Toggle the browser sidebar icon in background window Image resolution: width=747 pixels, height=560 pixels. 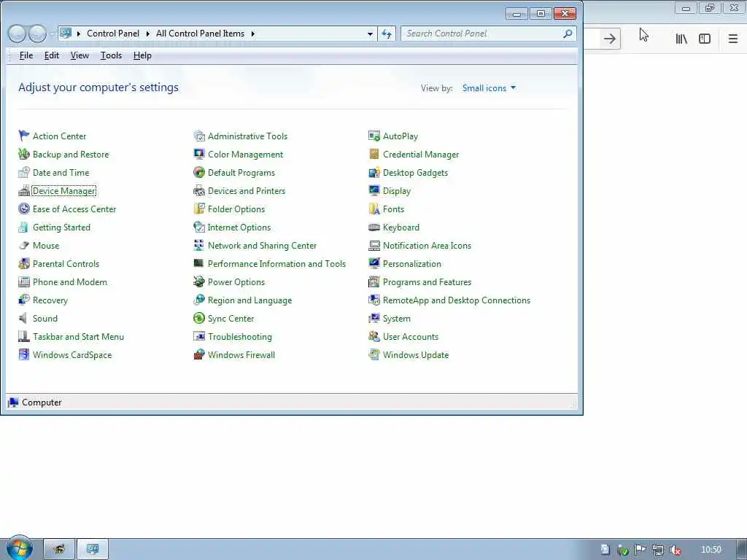[705, 39]
